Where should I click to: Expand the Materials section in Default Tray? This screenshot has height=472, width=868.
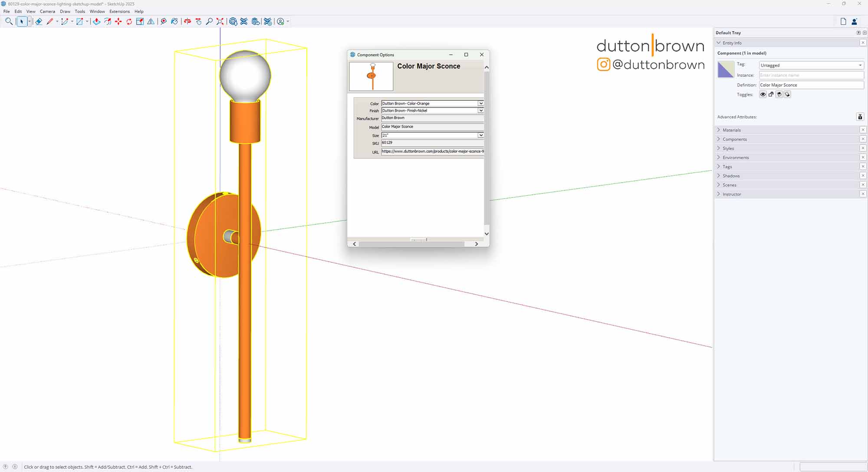pyautogui.click(x=732, y=130)
